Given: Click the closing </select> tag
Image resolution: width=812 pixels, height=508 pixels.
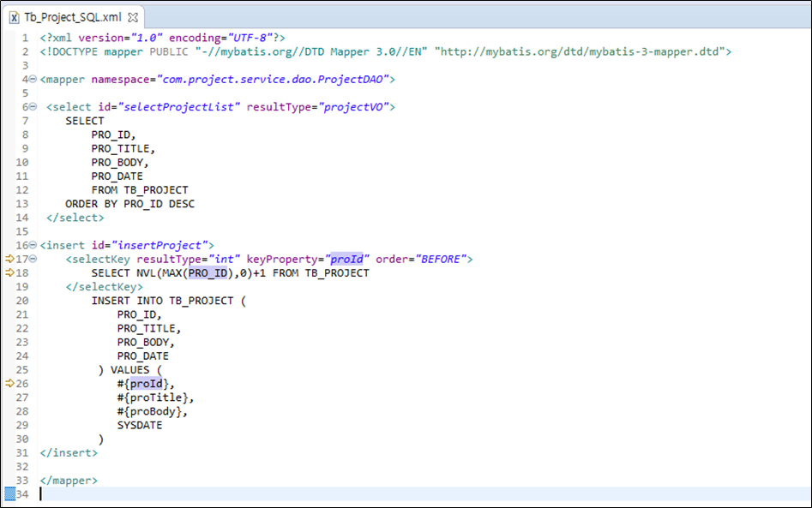Looking at the screenshot, I should coord(75,218).
